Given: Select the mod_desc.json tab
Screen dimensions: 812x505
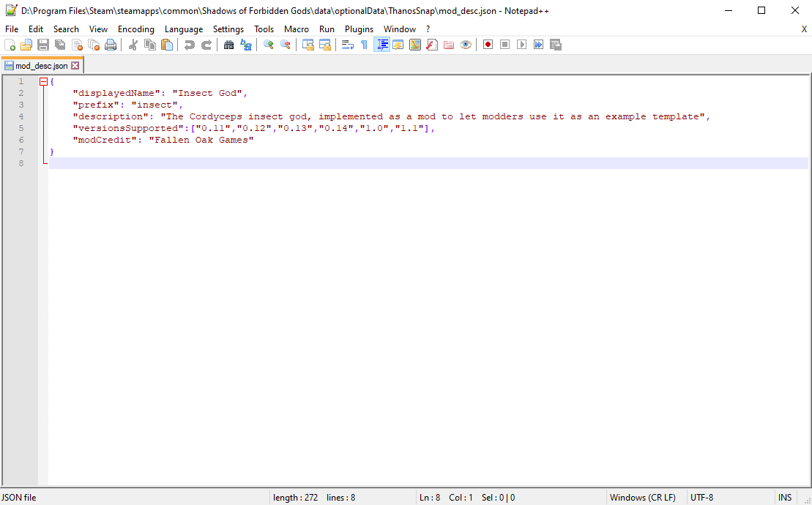Looking at the screenshot, I should pyautogui.click(x=41, y=66).
